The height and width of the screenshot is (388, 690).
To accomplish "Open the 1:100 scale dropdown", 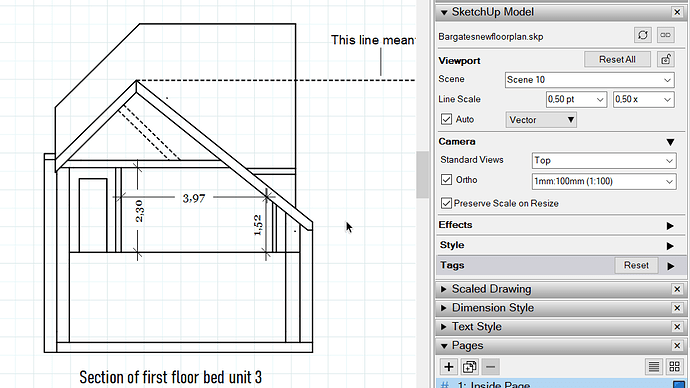I will [x=604, y=181].
